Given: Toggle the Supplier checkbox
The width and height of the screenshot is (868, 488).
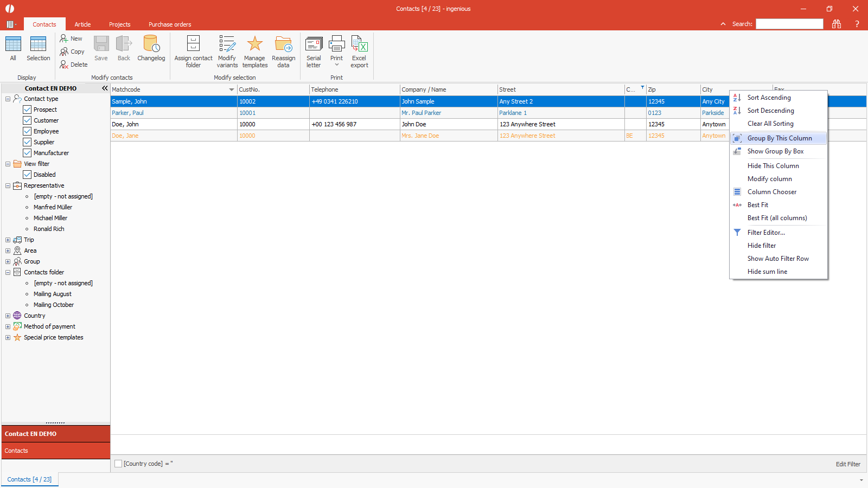Looking at the screenshot, I should click(27, 142).
